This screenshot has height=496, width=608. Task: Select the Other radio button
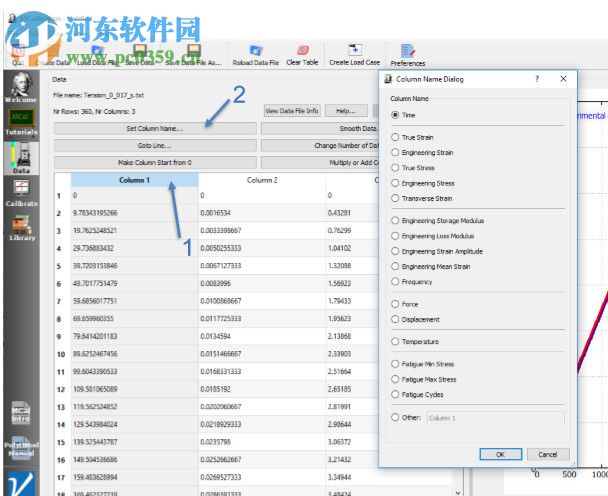tap(395, 417)
